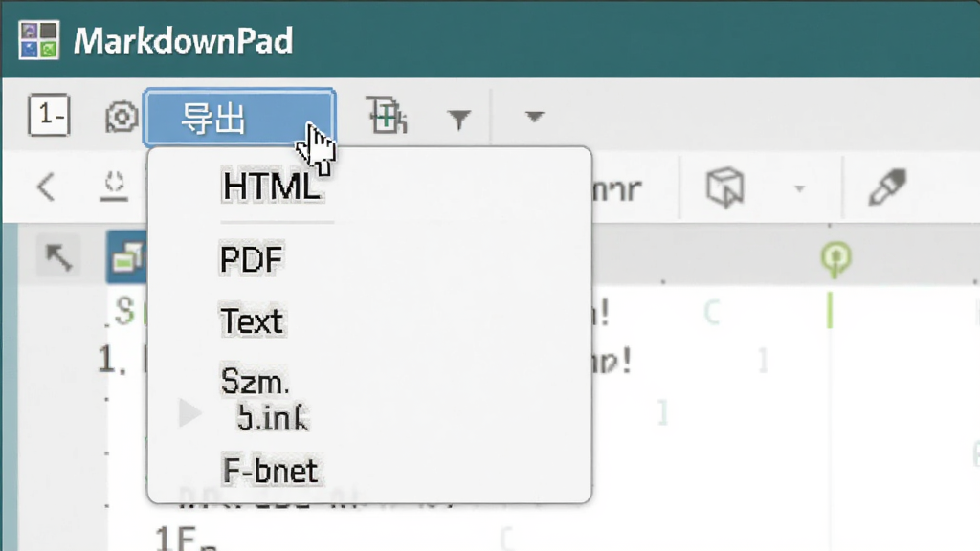Choose HTML from the export menu
This screenshot has height=551, width=980.
[272, 187]
